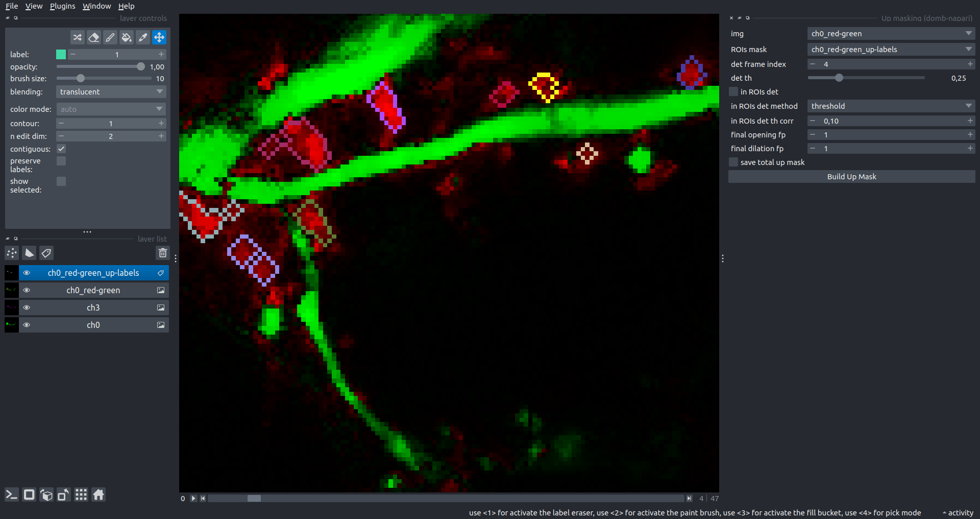Decrease final dilation fp value
980x519 pixels.
813,148
